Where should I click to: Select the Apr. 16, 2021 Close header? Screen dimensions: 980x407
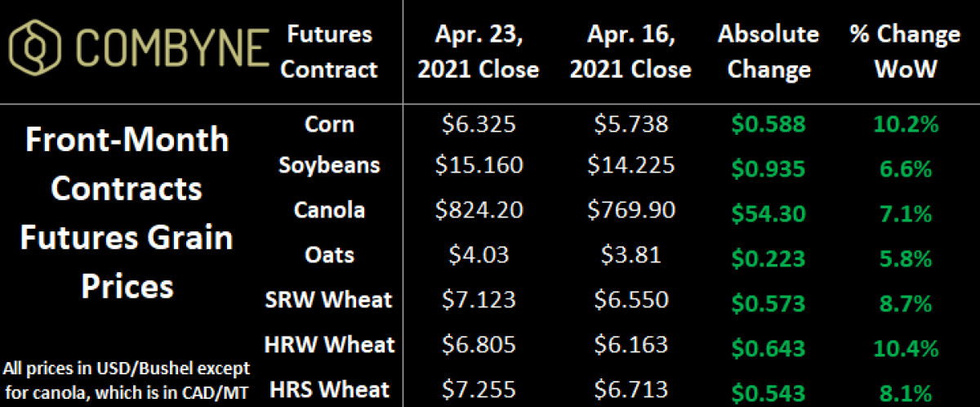[630, 51]
